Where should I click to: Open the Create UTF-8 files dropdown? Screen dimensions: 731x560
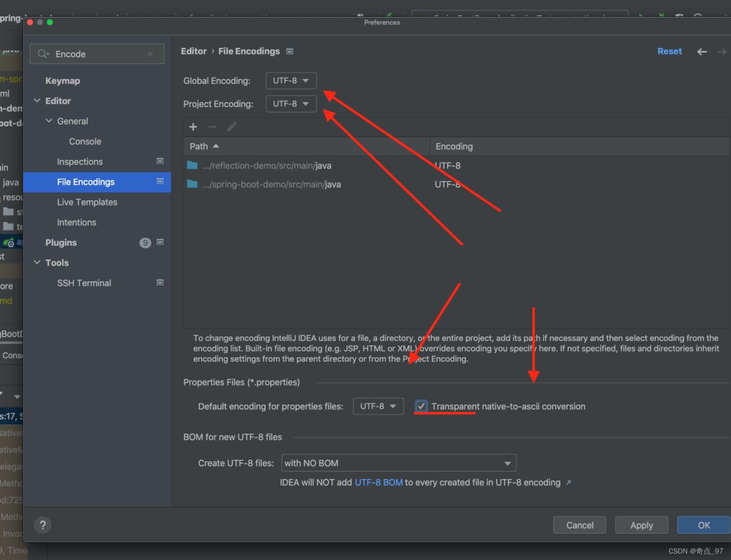coord(398,463)
